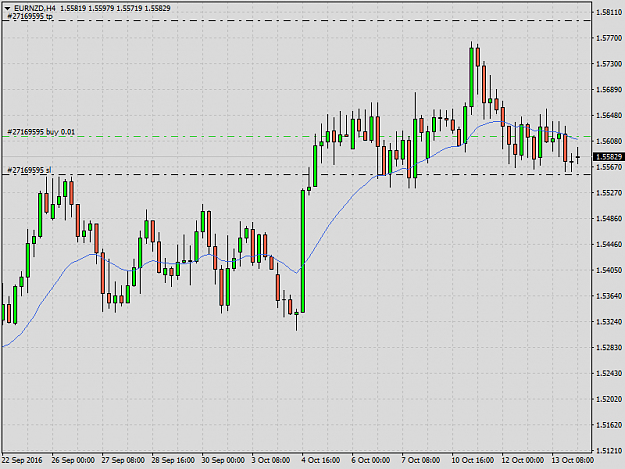Click the tall green candle at 4 Oct
Viewport: 625px width, 469px height.
(x=303, y=251)
